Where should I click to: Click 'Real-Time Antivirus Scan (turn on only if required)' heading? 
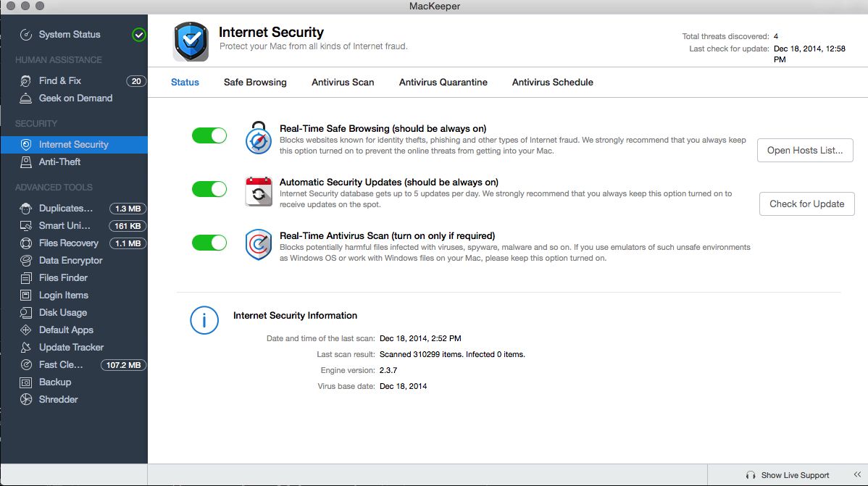point(388,236)
